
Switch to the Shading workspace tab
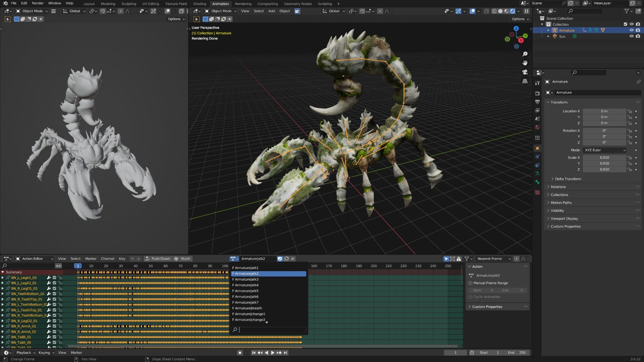click(x=200, y=4)
